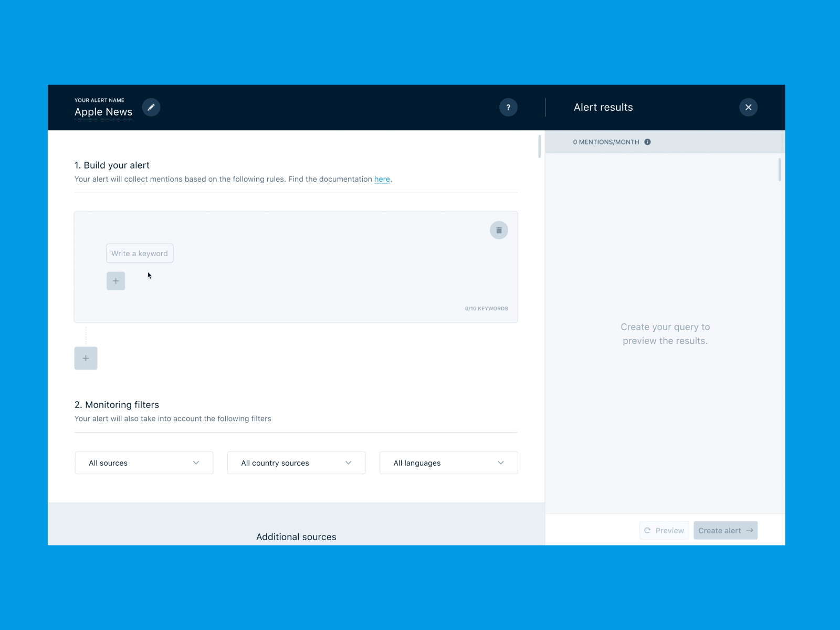
Task: Select the Apple News alert name text
Action: coord(103,112)
